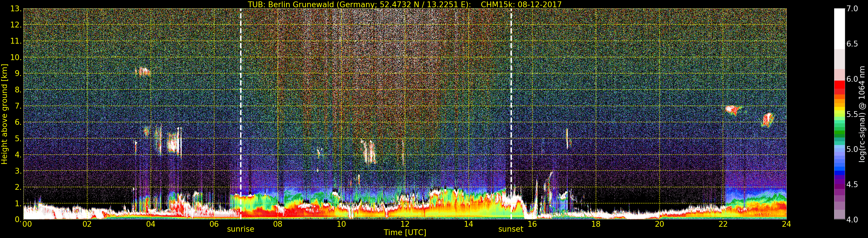868x238 pixels.
Task: Click the cloud patch near 7 km after 22 UTC
Action: (733, 110)
